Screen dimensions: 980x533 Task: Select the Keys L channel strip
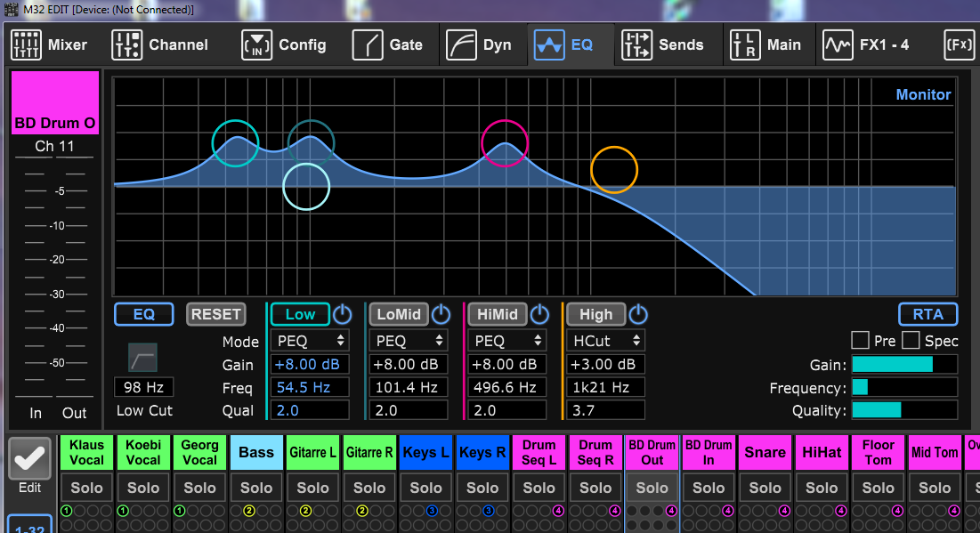pos(425,452)
